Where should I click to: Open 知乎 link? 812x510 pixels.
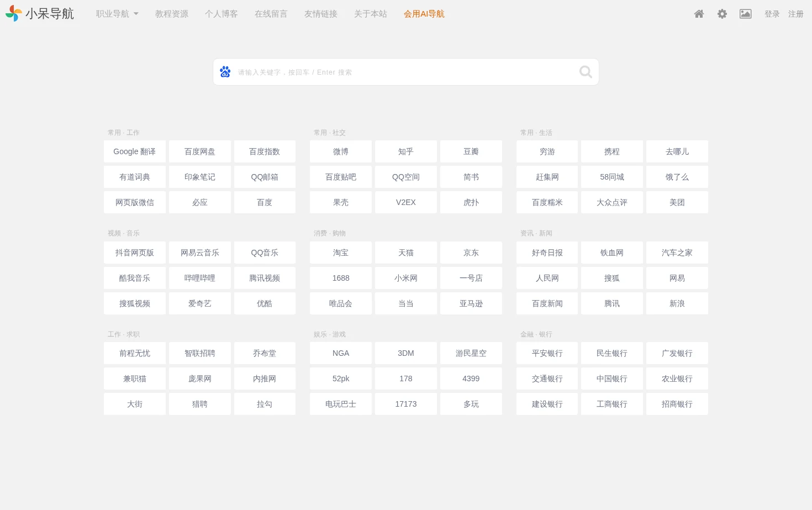pyautogui.click(x=406, y=151)
